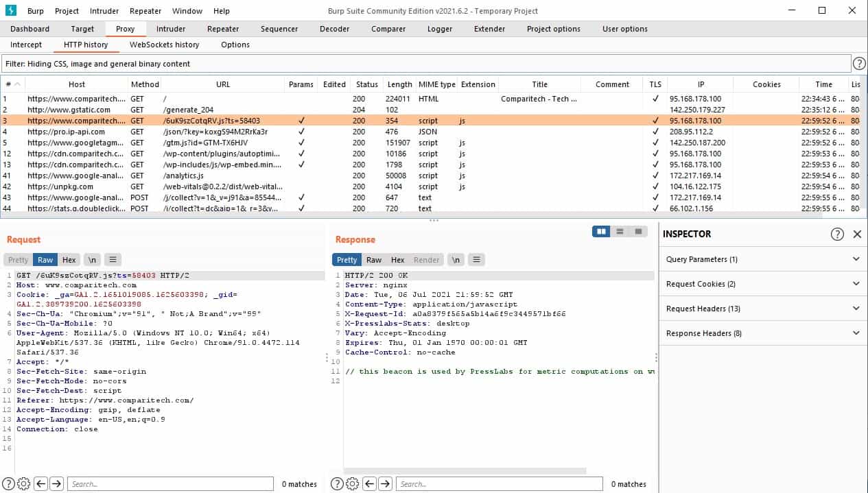Open the Window menu

pos(187,11)
